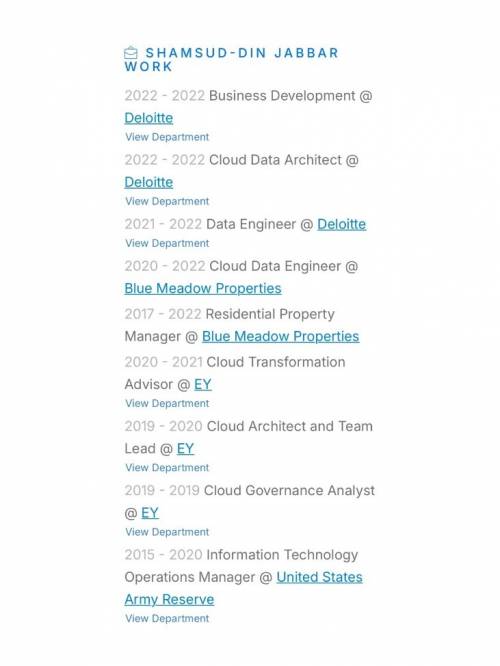Image resolution: width=500 pixels, height=666 pixels.
Task: View Department under Cloud Transformation Advisor
Action: point(167,404)
